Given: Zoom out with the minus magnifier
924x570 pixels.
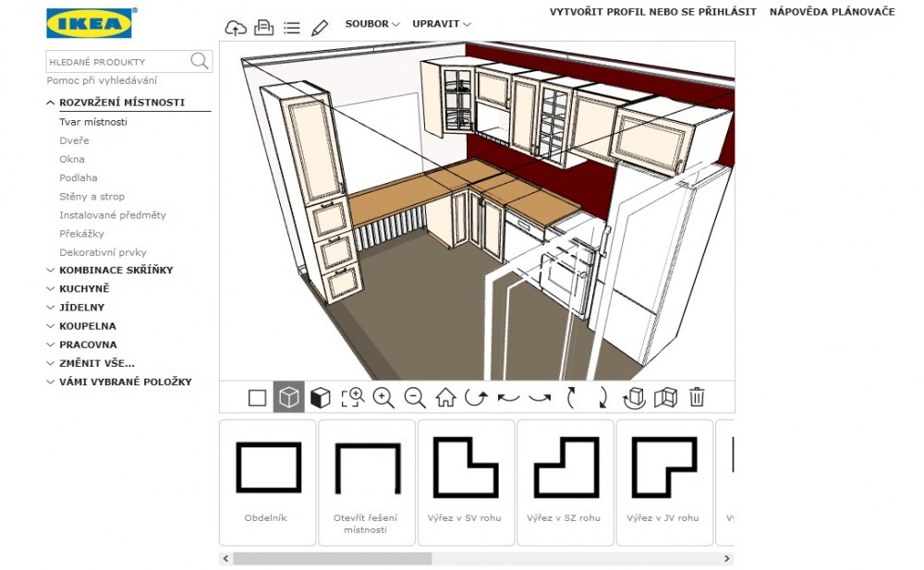Looking at the screenshot, I should [415, 397].
